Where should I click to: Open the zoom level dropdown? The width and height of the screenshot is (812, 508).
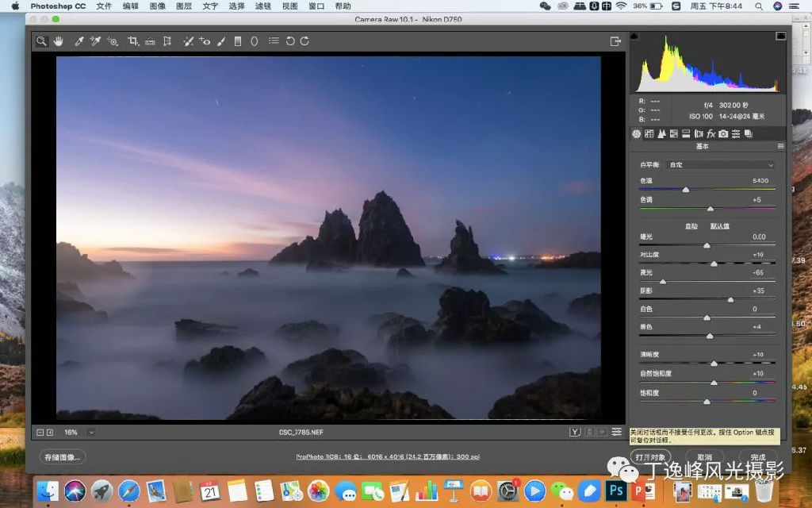[x=91, y=433]
